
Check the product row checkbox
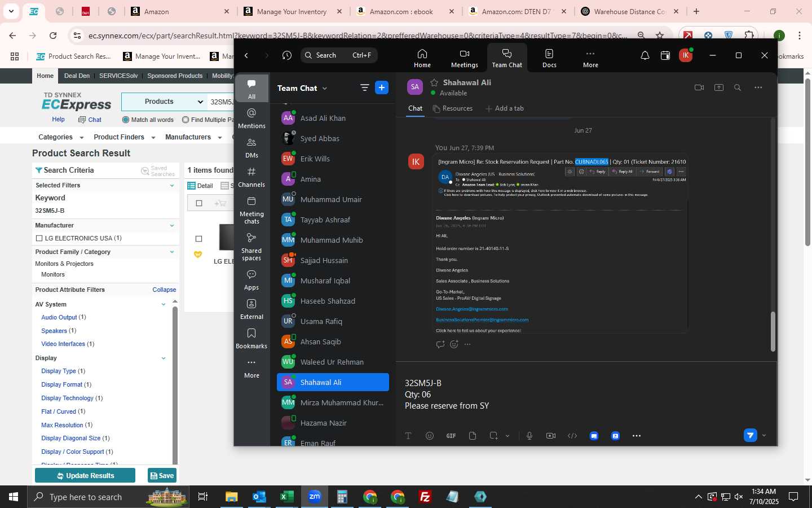[198, 239]
